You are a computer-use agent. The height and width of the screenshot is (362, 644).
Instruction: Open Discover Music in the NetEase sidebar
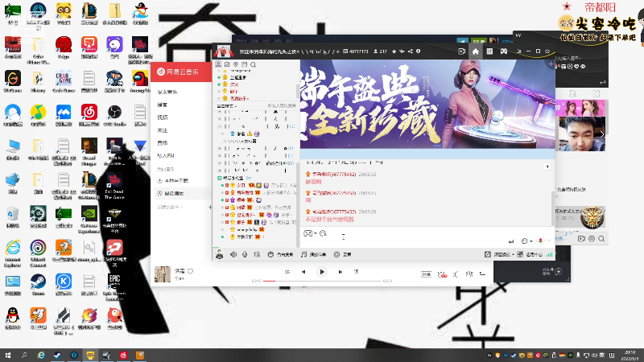pyautogui.click(x=167, y=92)
